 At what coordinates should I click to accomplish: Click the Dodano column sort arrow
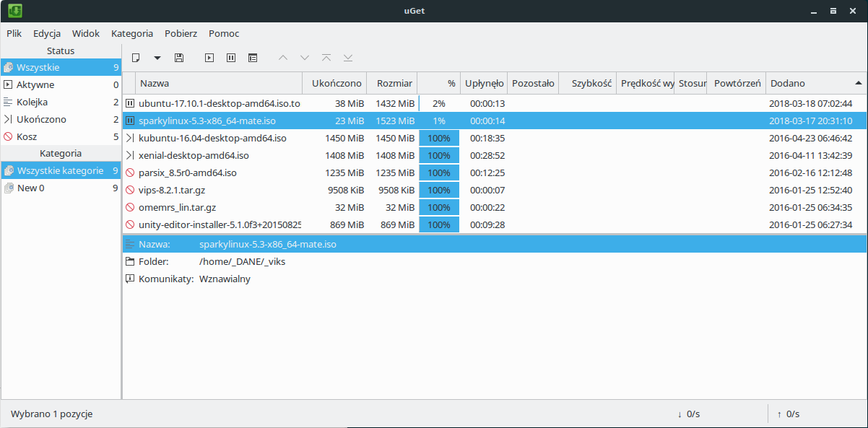[x=858, y=83]
